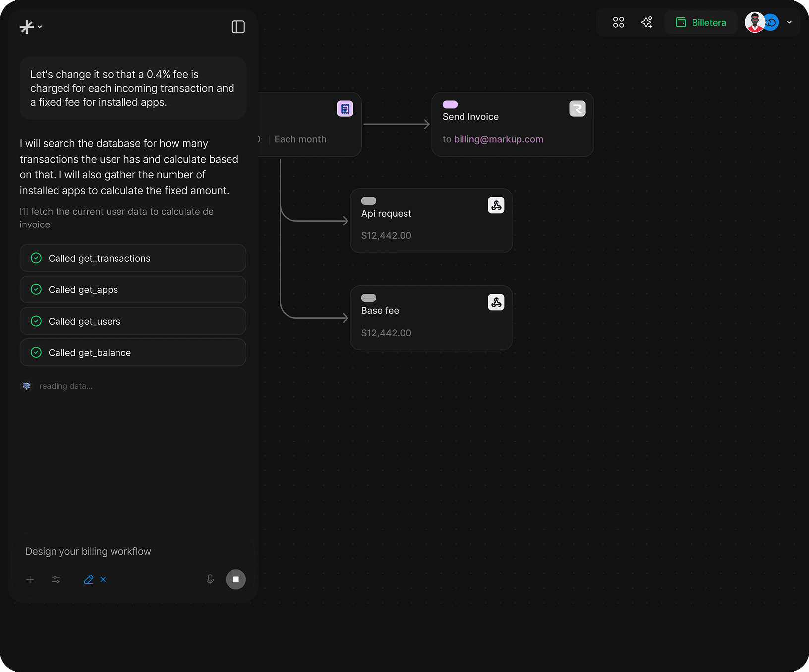809x672 pixels.
Task: Click the asterisk logo in the top left
Action: [26, 26]
